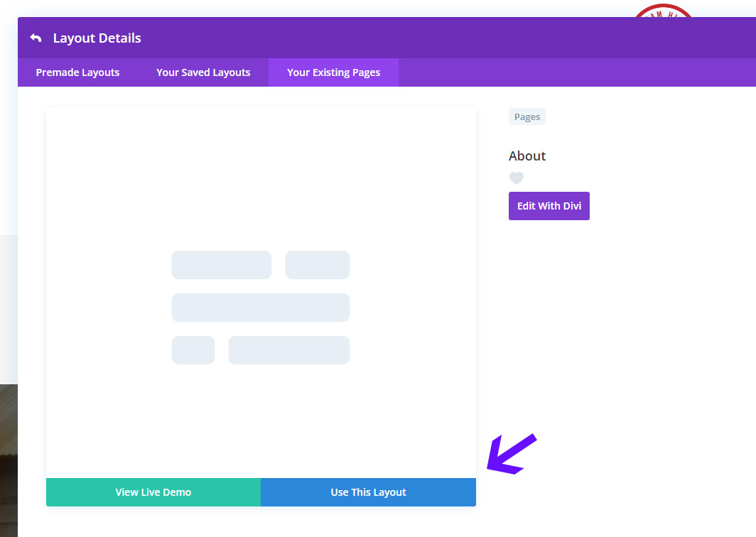Select top-right small placeholder block in preview
The height and width of the screenshot is (537, 756).
(x=317, y=265)
